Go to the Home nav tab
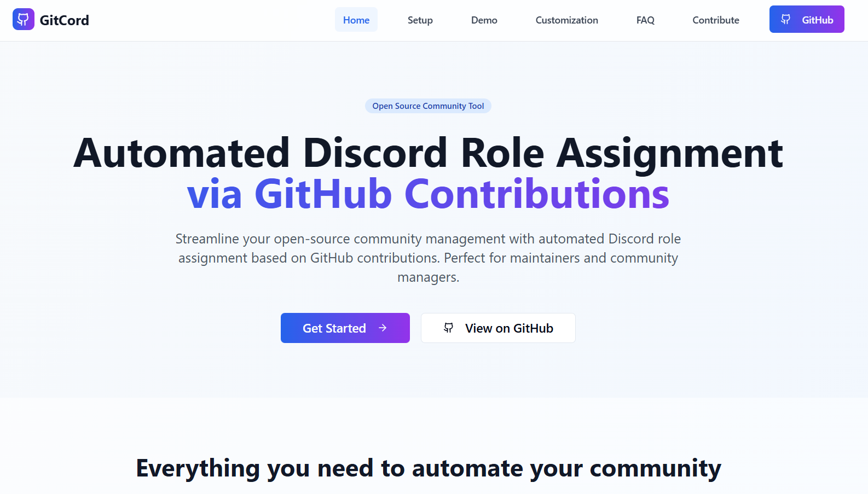 pyautogui.click(x=356, y=20)
